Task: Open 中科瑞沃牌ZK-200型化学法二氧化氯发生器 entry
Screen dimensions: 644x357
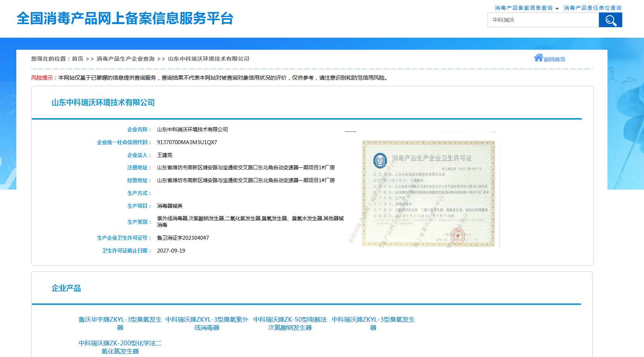Action: click(120, 347)
